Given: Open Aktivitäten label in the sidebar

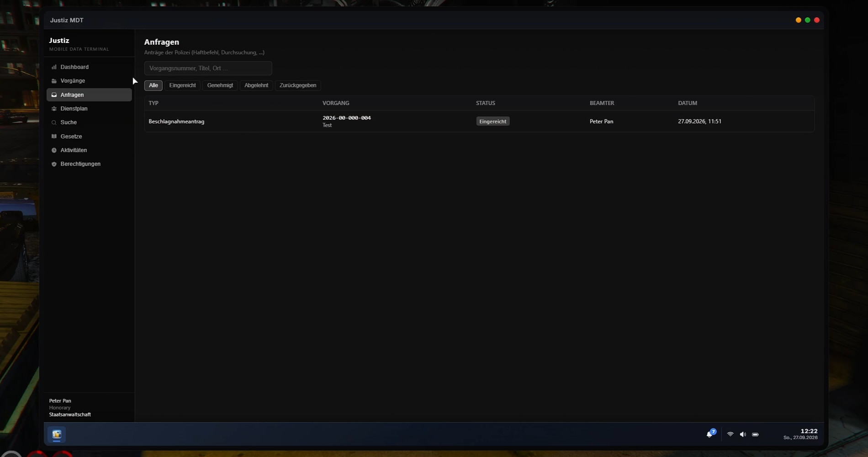Looking at the screenshot, I should 74,150.
